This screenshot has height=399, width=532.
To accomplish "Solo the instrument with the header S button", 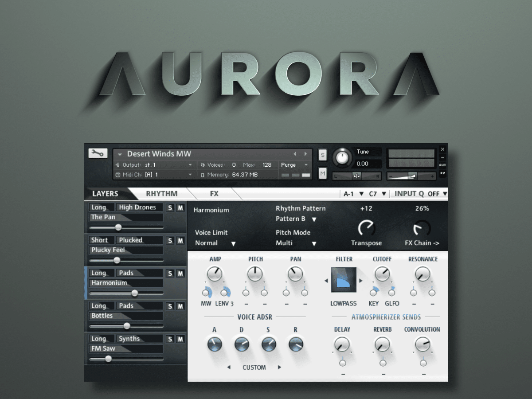I will click(x=323, y=155).
